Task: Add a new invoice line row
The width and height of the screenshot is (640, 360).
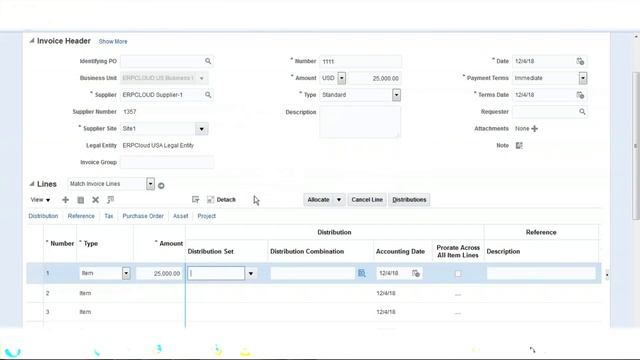Action: point(65,200)
